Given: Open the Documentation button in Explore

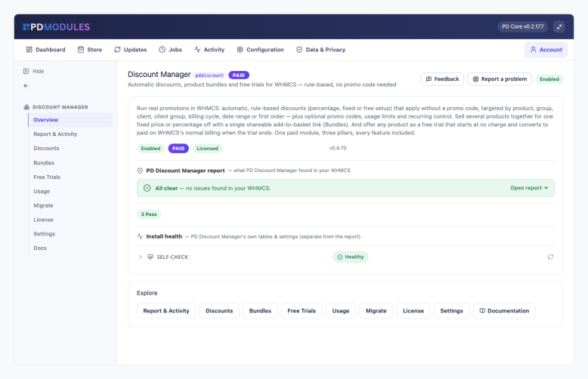Looking at the screenshot, I should [504, 311].
